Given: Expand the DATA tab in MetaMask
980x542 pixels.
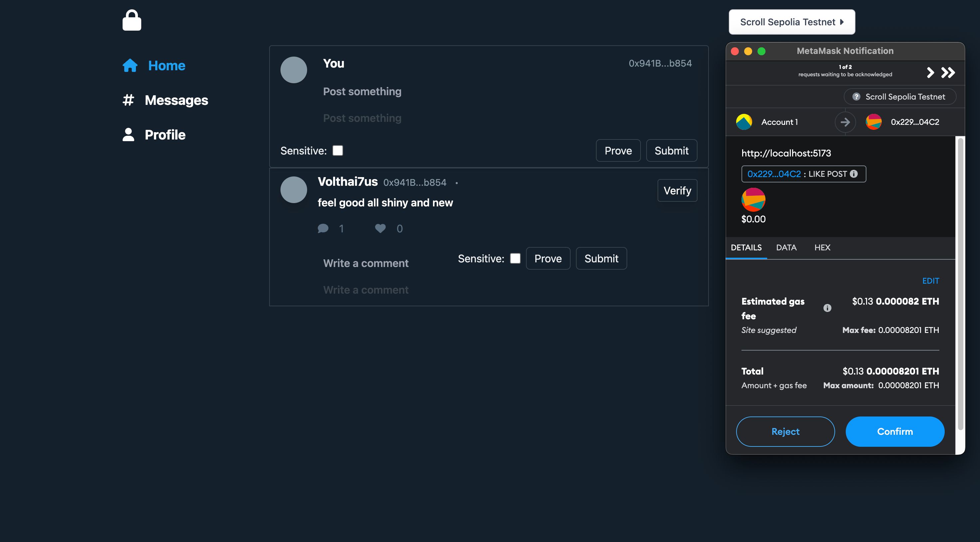Looking at the screenshot, I should tap(786, 248).
